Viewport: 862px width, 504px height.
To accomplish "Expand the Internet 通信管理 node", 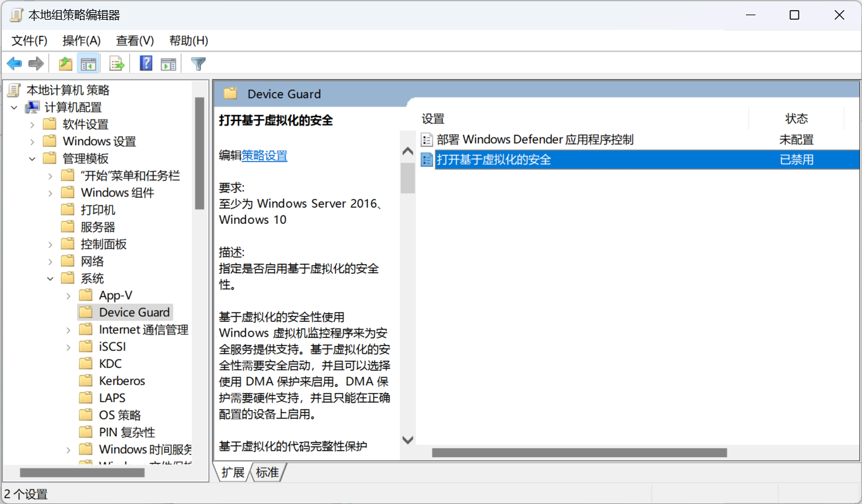I will 69,330.
